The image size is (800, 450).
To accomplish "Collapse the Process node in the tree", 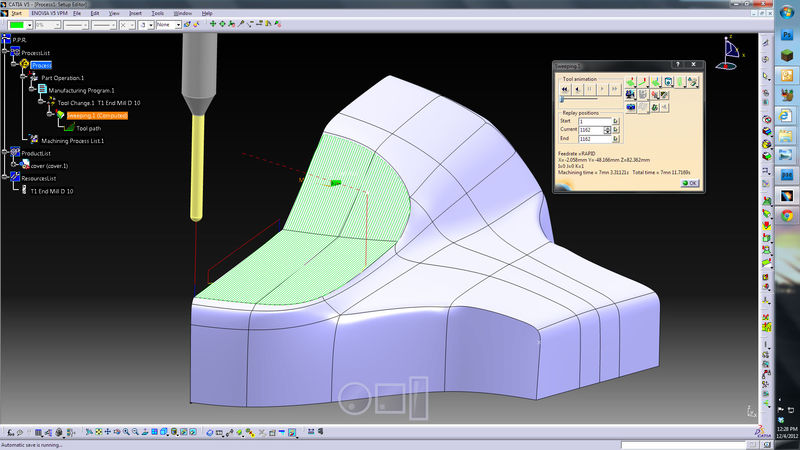I will point(14,65).
